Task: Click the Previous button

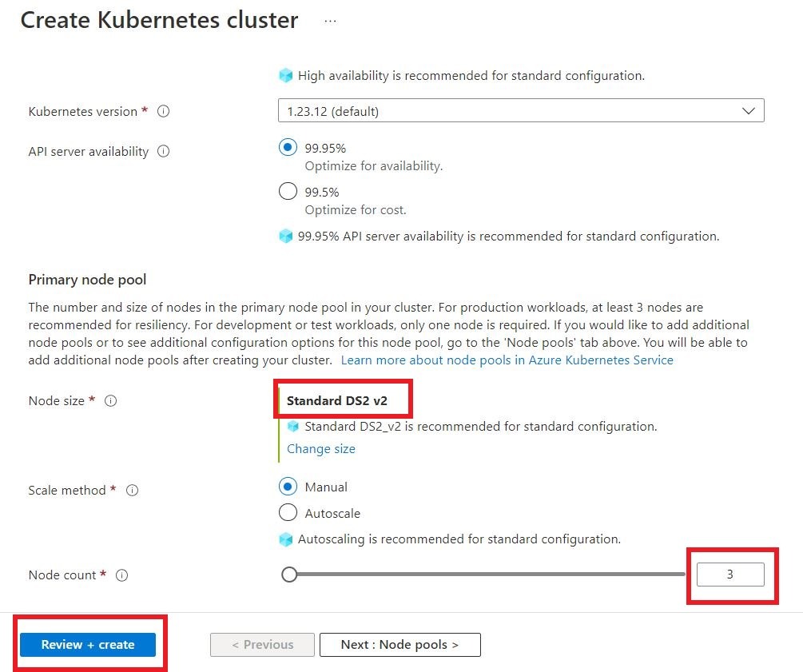Action: click(262, 644)
